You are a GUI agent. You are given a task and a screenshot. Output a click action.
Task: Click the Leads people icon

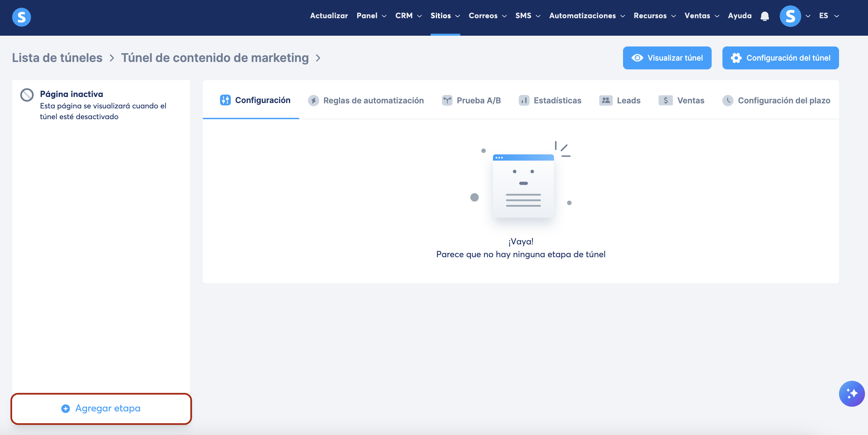pyautogui.click(x=606, y=100)
